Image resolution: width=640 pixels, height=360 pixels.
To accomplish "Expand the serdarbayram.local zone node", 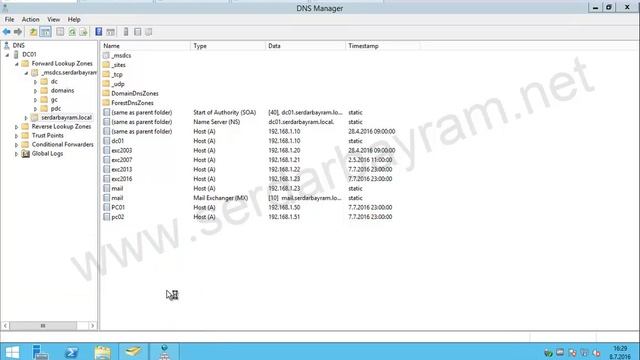I will (26, 118).
